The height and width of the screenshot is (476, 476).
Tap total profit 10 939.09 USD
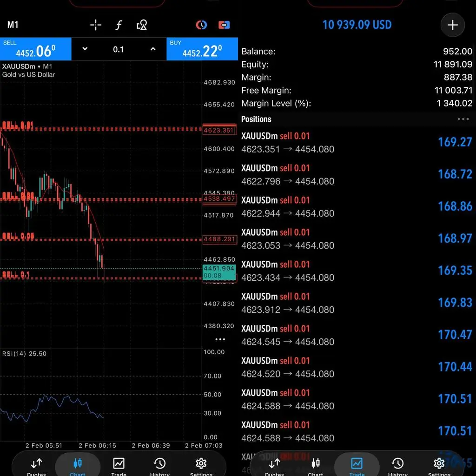[x=357, y=25]
